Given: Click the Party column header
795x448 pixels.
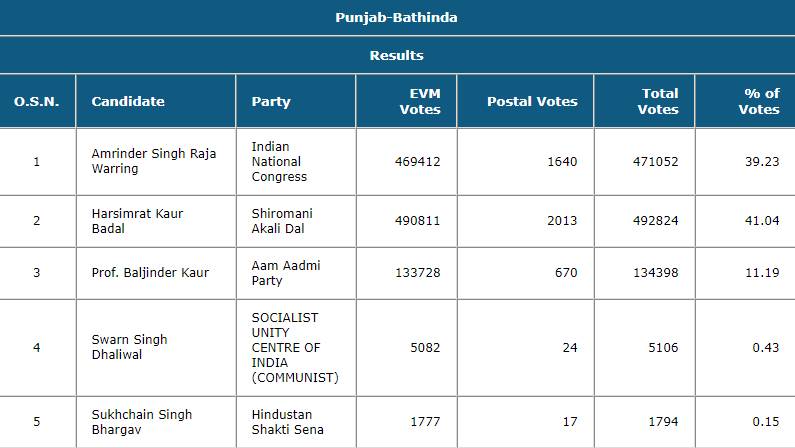Looking at the screenshot, I should click(271, 101).
